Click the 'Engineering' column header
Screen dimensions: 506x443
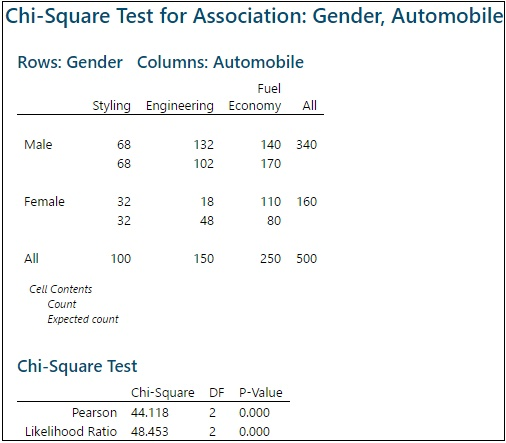pyautogui.click(x=180, y=106)
